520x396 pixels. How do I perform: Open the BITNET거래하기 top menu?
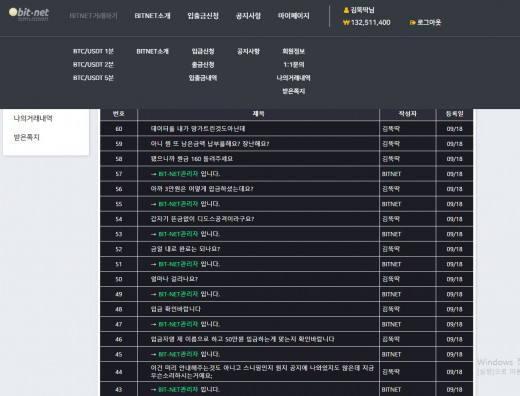pyautogui.click(x=93, y=16)
